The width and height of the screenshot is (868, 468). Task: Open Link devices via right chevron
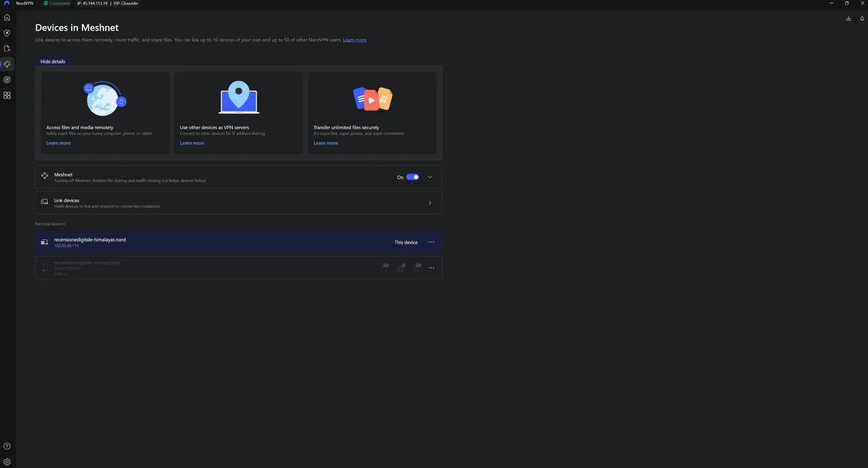coord(430,203)
